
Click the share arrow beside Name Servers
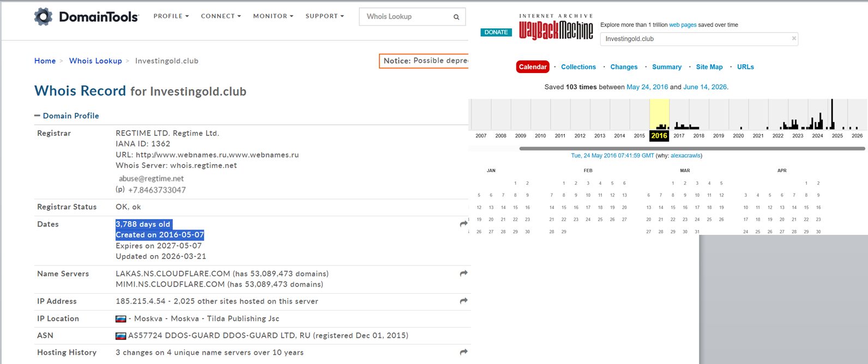tap(463, 274)
